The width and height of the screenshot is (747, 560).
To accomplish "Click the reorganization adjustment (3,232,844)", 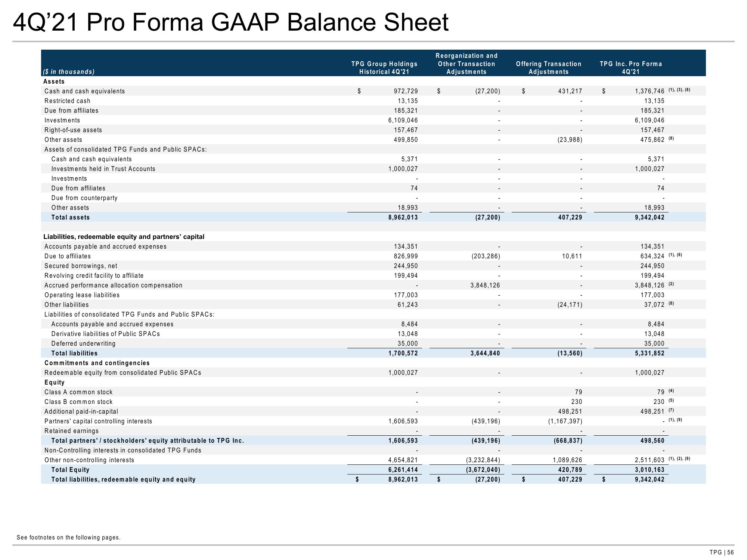I will pyautogui.click(x=483, y=460).
